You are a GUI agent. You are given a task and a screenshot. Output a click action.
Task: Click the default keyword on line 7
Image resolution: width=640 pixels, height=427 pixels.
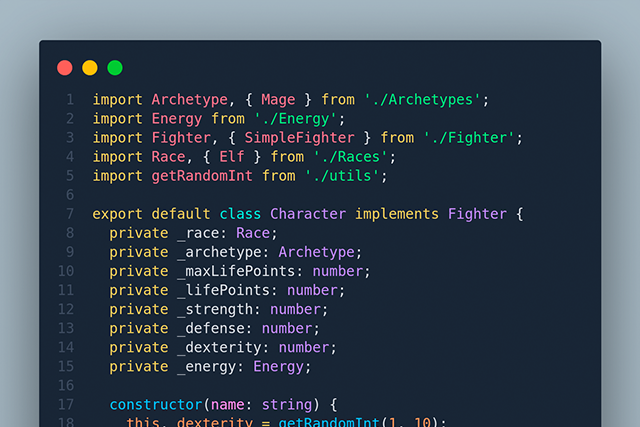(181, 214)
